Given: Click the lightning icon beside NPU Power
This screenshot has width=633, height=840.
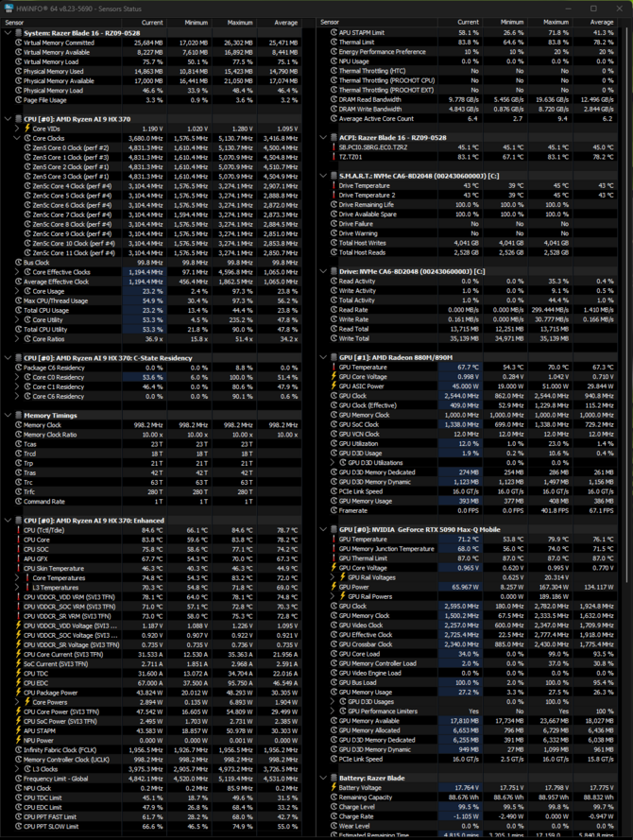Looking at the screenshot, I should coord(18,741).
